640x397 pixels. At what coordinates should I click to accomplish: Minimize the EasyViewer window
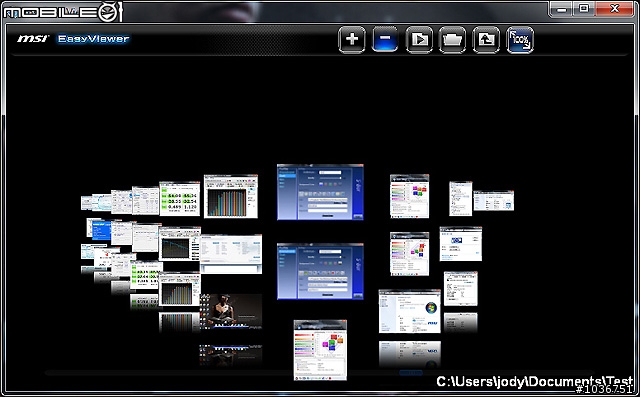[x=561, y=9]
